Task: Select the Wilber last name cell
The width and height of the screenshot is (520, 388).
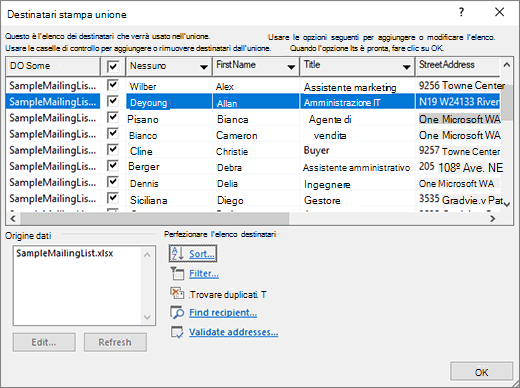Action: point(169,86)
